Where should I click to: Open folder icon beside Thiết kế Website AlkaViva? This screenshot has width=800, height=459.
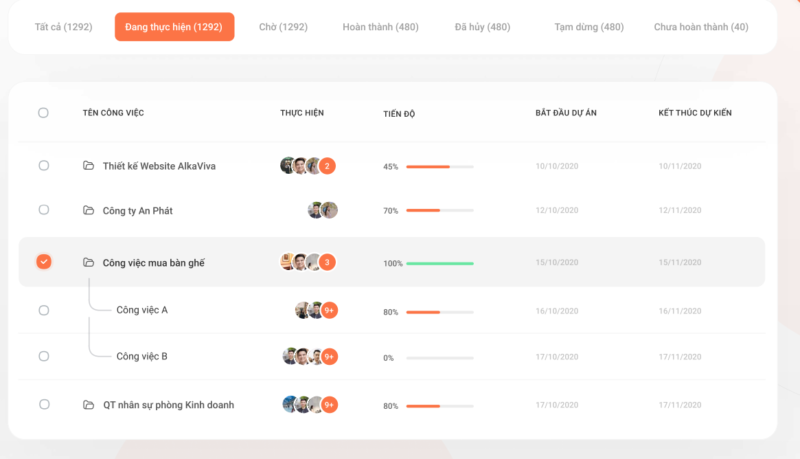click(x=88, y=165)
